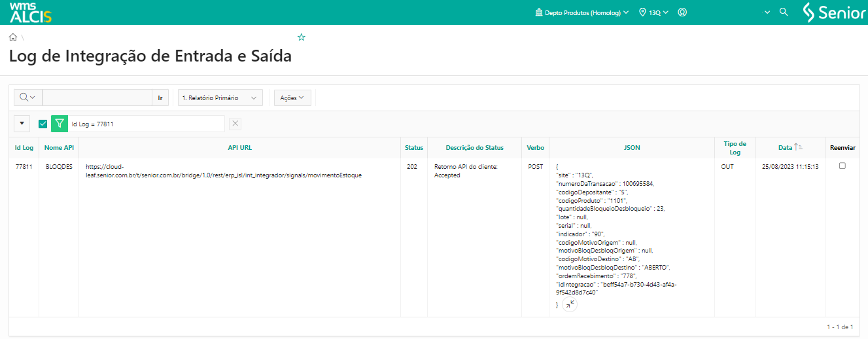Click the 77811 Id Log cell
Screen dimensions: 868x339
(x=24, y=167)
